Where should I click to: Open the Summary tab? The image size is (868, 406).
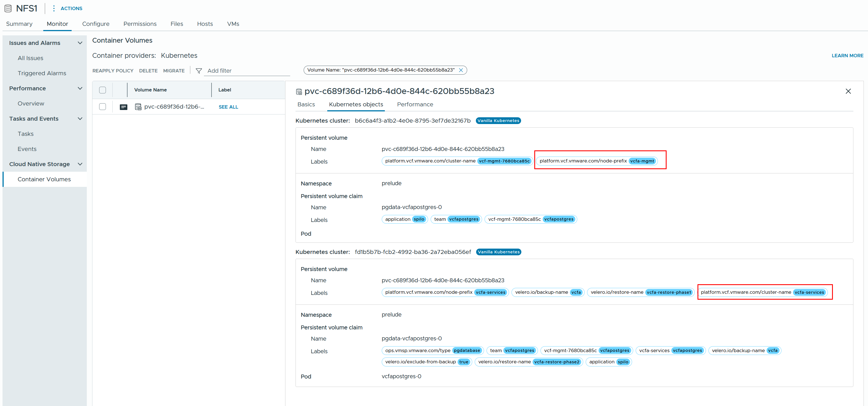19,24
